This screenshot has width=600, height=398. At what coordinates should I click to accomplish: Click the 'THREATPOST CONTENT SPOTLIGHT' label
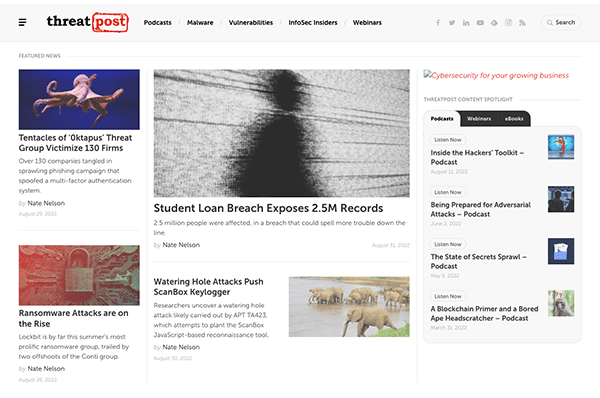click(x=468, y=100)
